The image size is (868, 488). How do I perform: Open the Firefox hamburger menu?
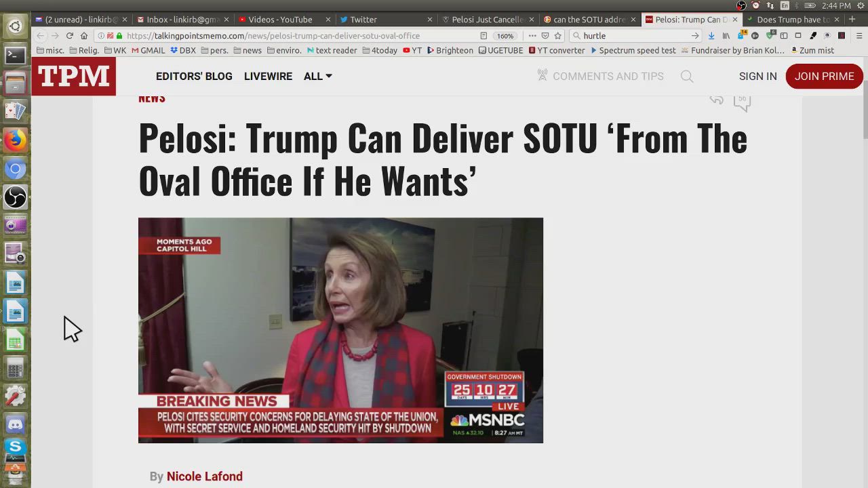[858, 36]
